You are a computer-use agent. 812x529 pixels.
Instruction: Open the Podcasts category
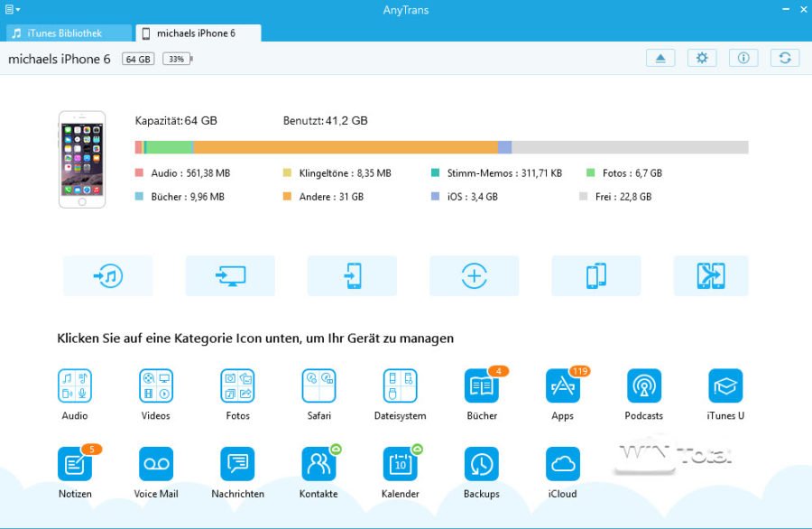pos(643,386)
